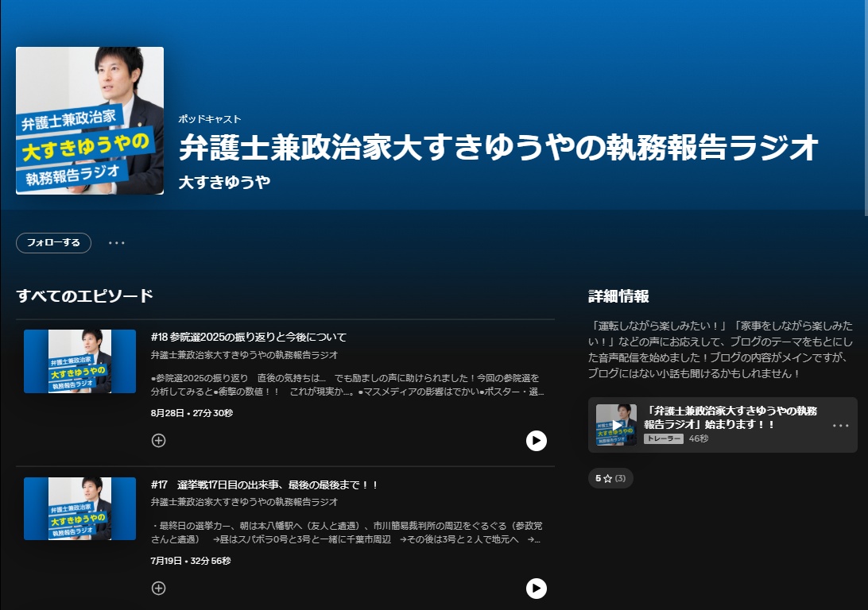Click the show name under episode #18
This screenshot has width=868, height=610.
[244, 355]
